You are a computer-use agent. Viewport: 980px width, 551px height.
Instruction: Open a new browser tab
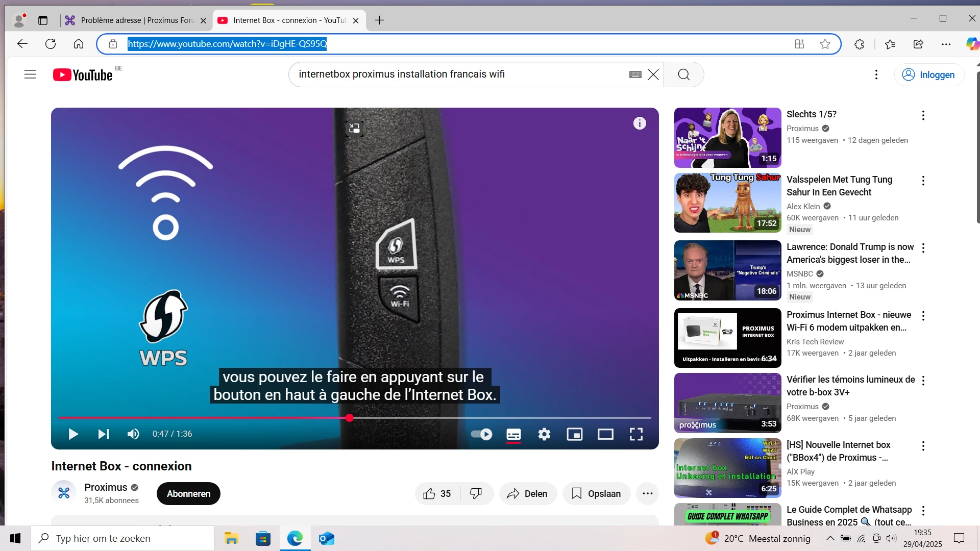pos(379,20)
